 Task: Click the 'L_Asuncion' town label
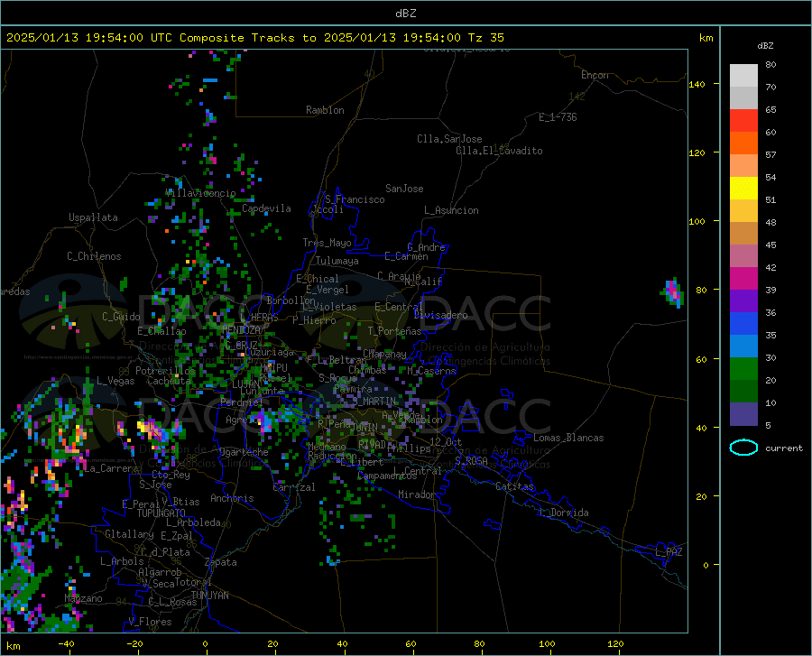(x=451, y=210)
